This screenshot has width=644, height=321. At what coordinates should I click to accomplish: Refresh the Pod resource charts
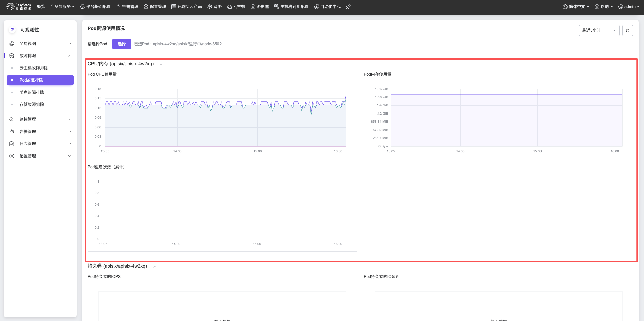pyautogui.click(x=628, y=30)
